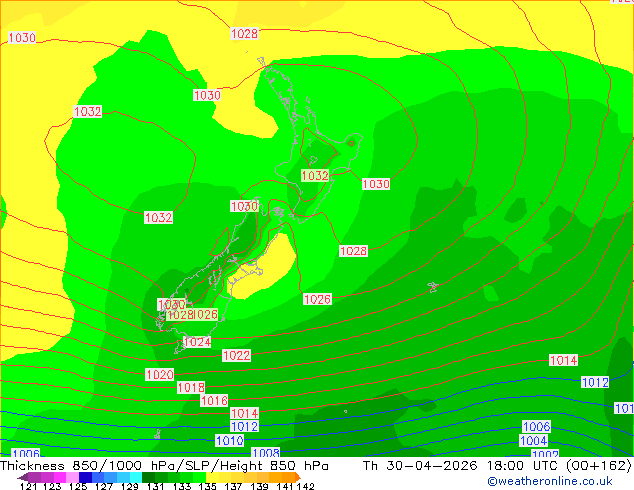Click the blue 1010 isobar label

click(230, 440)
